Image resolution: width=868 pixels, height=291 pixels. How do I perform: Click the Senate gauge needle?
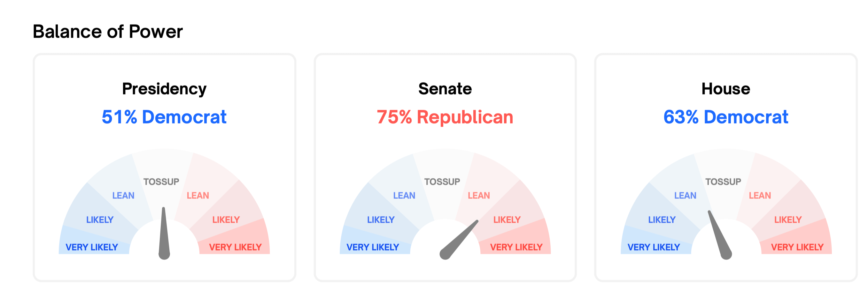click(x=459, y=240)
